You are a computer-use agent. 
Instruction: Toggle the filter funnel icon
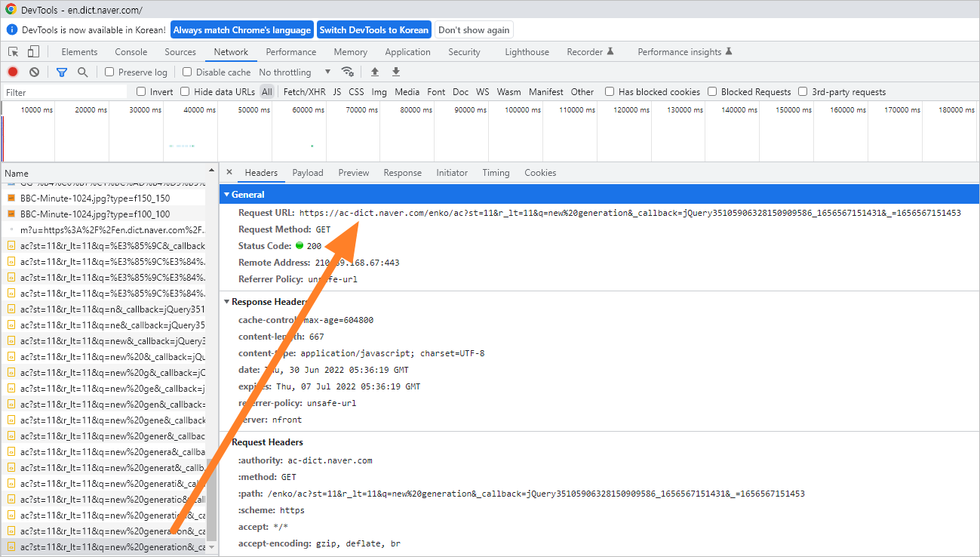62,72
